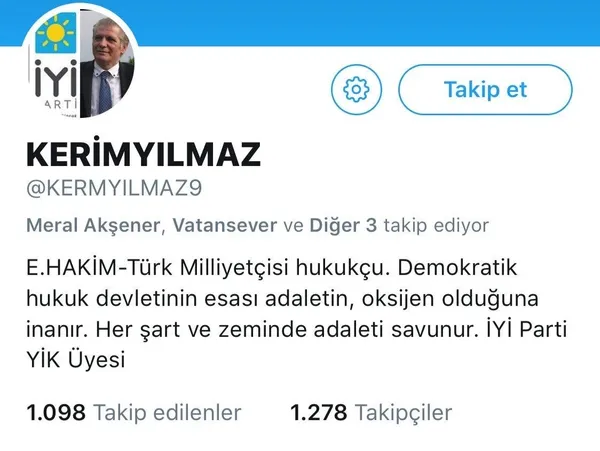Open the sun emblem in the avatar
Image resolution: width=600 pixels, height=451 pixels.
click(56, 33)
